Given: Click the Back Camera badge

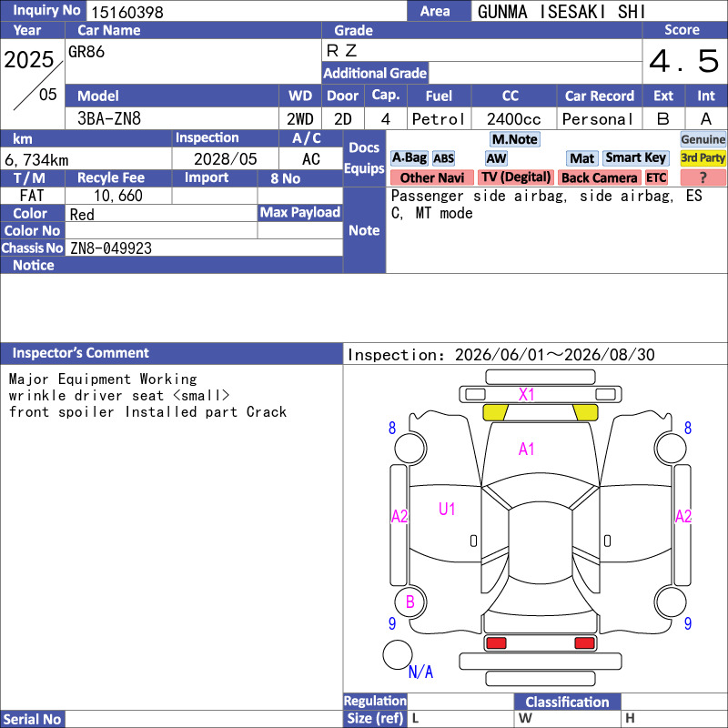Looking at the screenshot, I should click(600, 177).
